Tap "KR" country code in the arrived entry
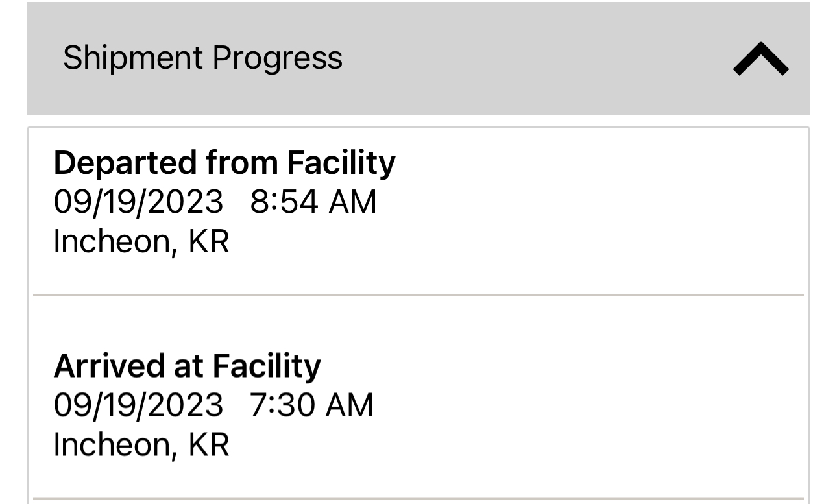Viewport: 837px width, 504px height. coord(209,445)
